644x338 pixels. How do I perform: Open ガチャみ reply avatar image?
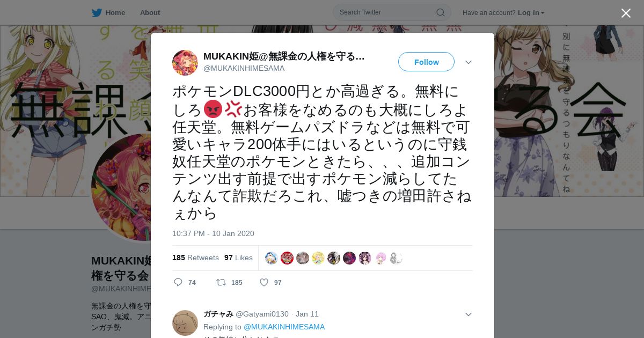[185, 323]
